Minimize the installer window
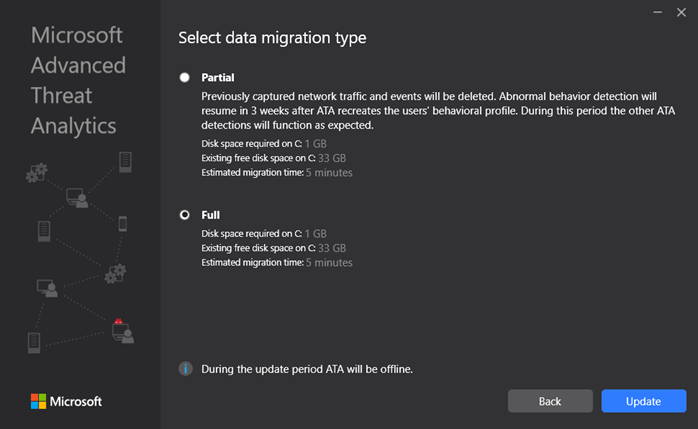Viewport: 698px width, 429px height. pyautogui.click(x=657, y=12)
